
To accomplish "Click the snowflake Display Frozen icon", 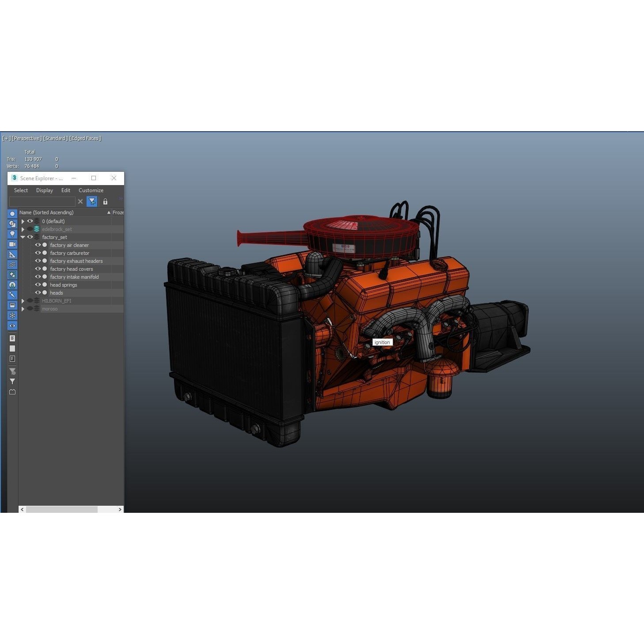I will pos(12,315).
